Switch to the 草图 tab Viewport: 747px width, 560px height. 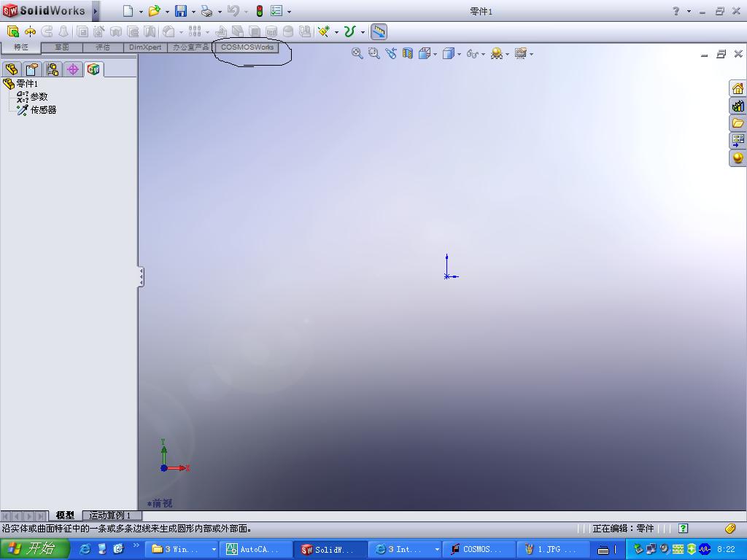pyautogui.click(x=62, y=47)
